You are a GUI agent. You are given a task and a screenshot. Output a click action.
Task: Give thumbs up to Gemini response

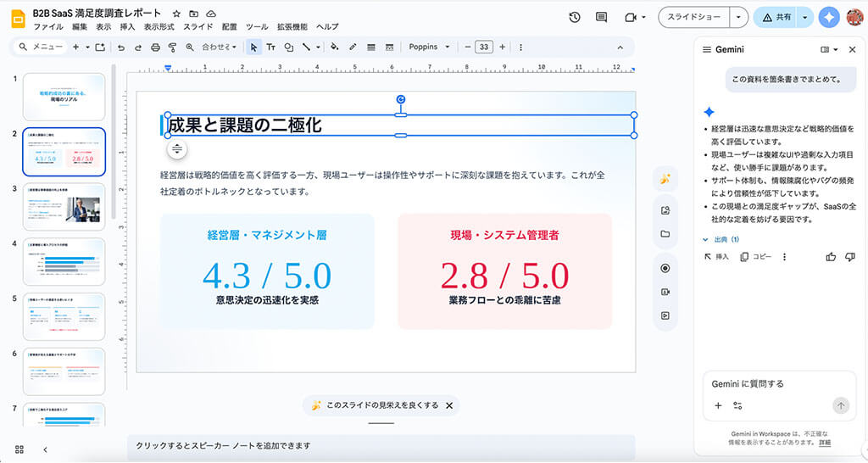tap(831, 257)
